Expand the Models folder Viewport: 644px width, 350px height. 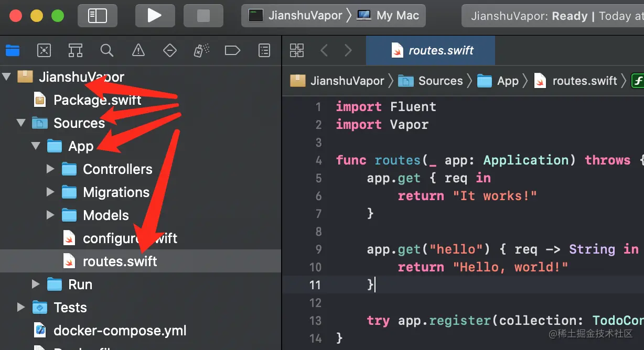coord(50,215)
